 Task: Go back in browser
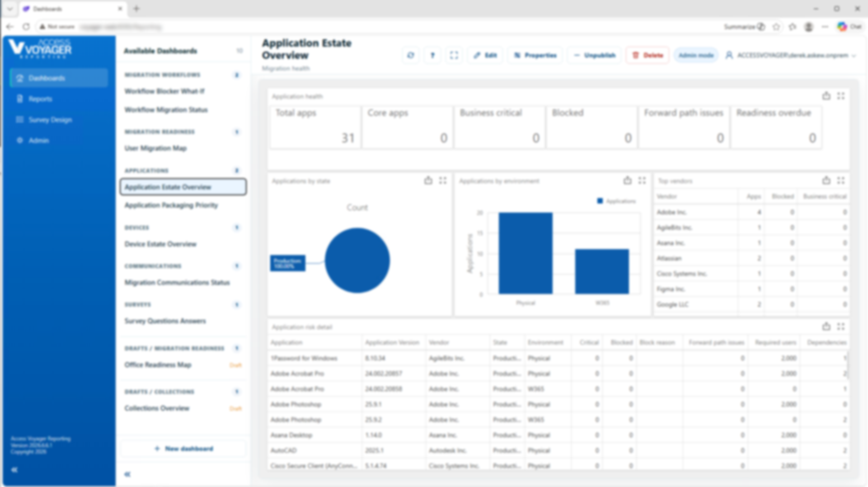pos(10,27)
